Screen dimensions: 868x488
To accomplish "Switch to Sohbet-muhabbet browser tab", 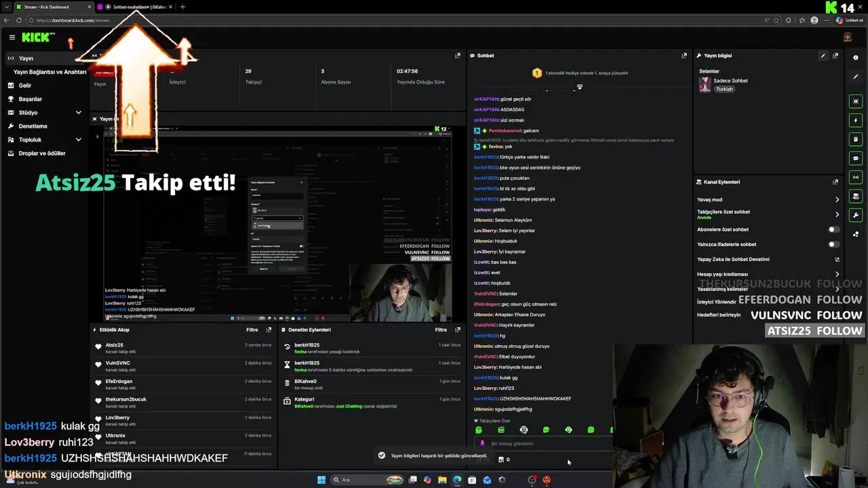I will coord(135,7).
